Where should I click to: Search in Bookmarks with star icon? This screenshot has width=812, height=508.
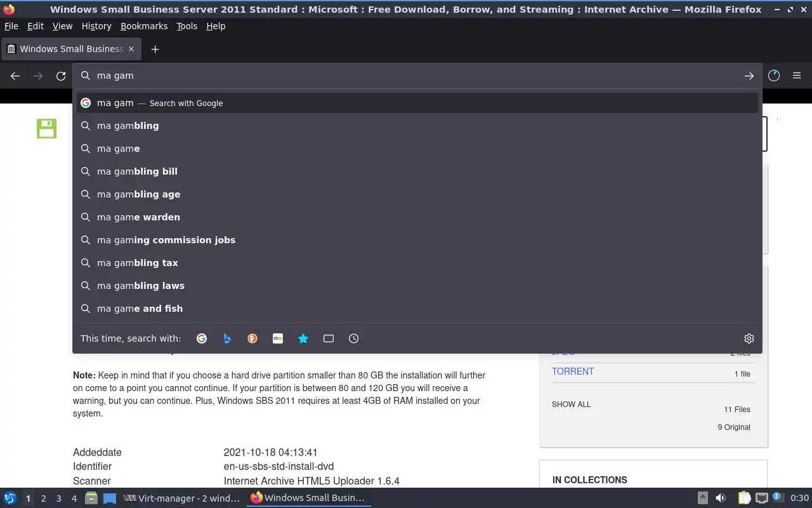coord(303,338)
